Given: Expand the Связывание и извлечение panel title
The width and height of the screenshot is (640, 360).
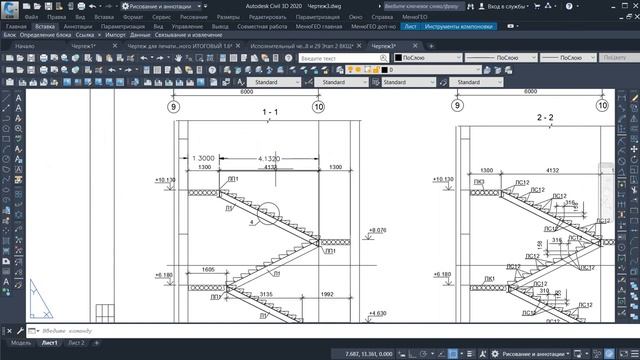Looking at the screenshot, I should 189,35.
